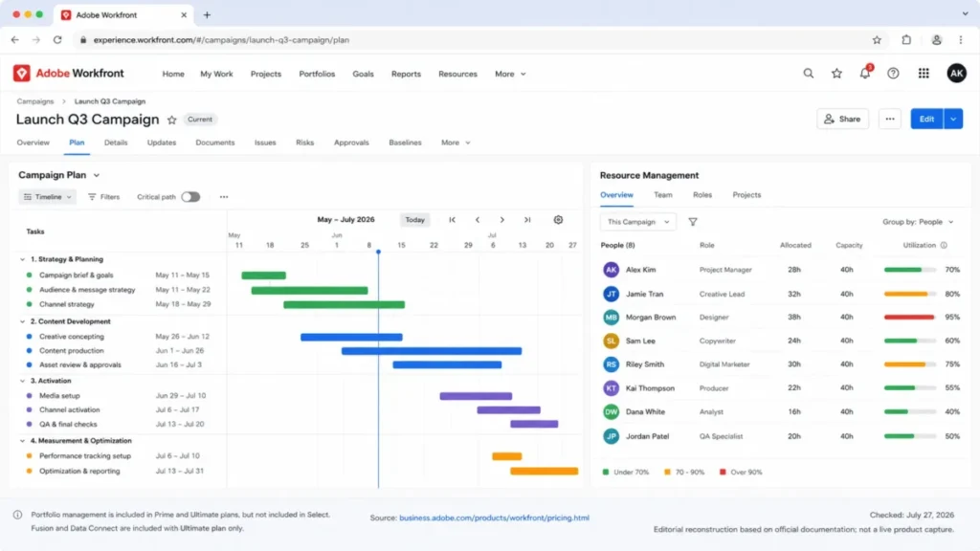980x551 pixels.
Task: Click the favorites star in the header
Action: 836,73
